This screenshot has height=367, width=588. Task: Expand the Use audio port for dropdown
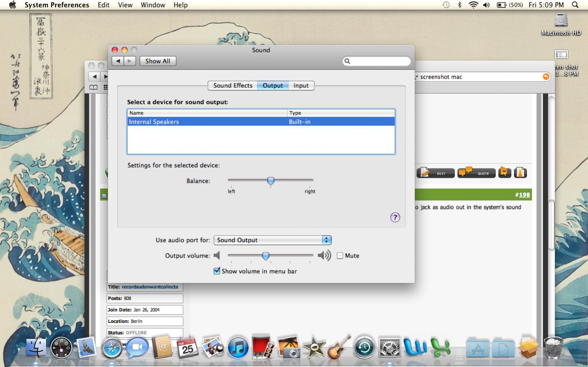click(273, 240)
